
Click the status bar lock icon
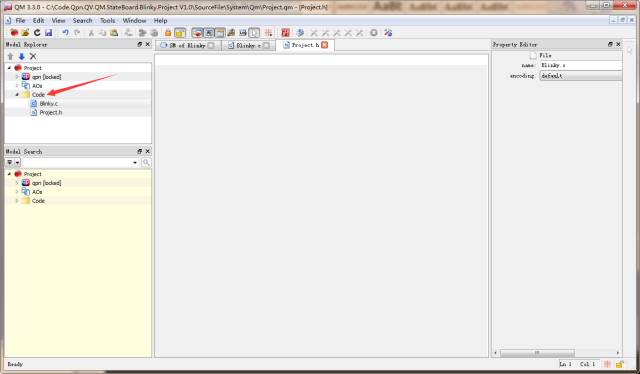point(620,364)
